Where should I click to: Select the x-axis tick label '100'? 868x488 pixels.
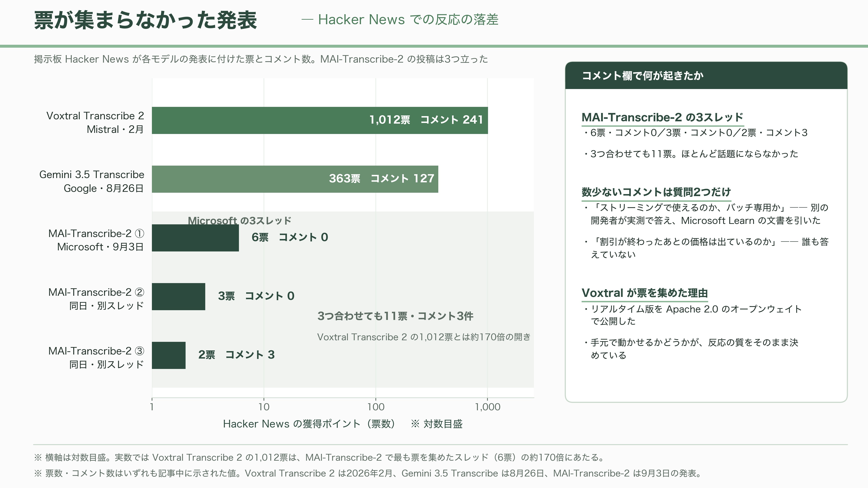pyautogui.click(x=376, y=407)
